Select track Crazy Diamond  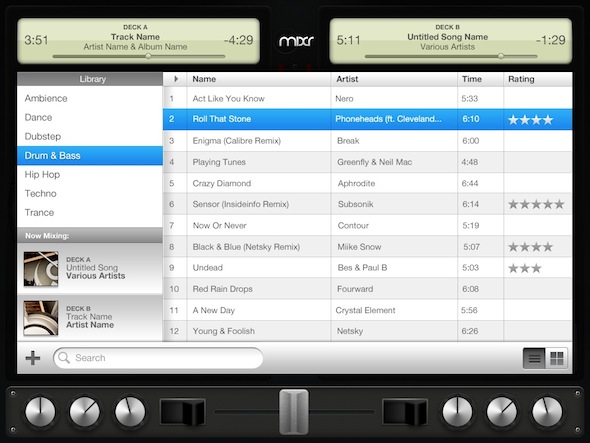(368, 183)
